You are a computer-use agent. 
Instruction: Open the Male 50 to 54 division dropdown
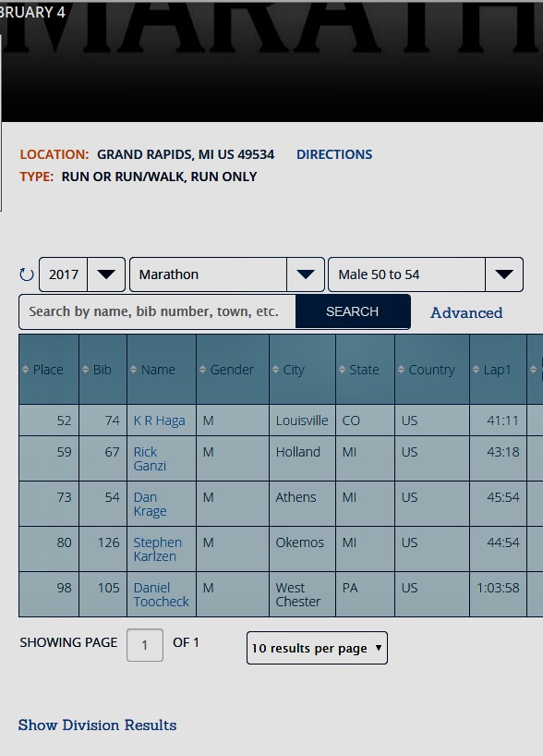click(x=426, y=274)
